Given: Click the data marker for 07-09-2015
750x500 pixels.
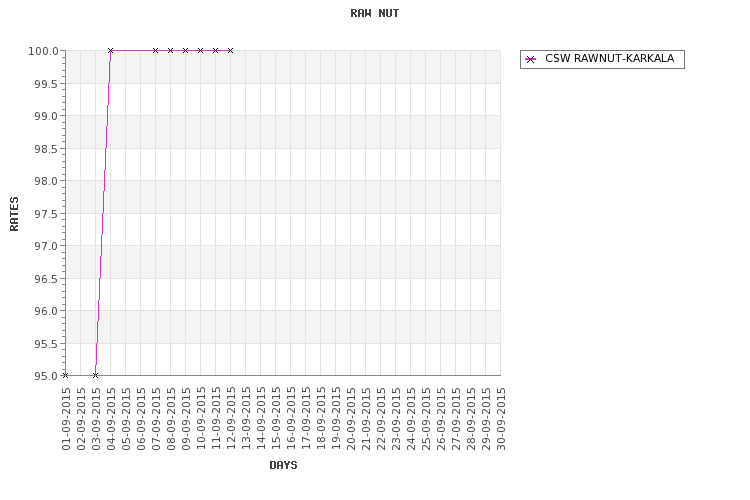Looking at the screenshot, I should click(x=155, y=50).
